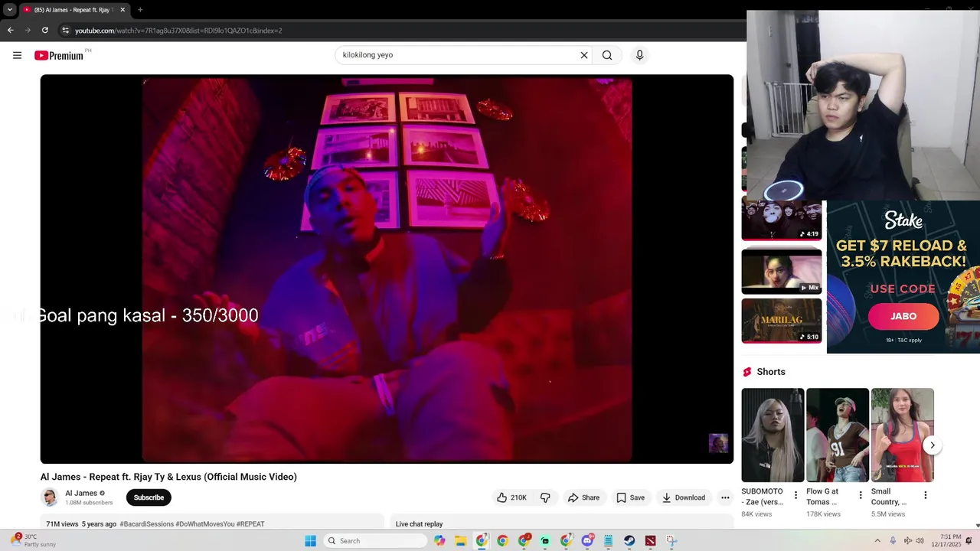Screen dimensions: 980x551
Task: Open system tray volume control
Action: 920,541
